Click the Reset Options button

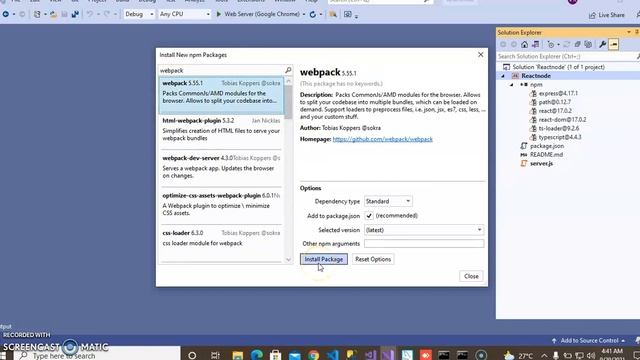click(x=373, y=259)
